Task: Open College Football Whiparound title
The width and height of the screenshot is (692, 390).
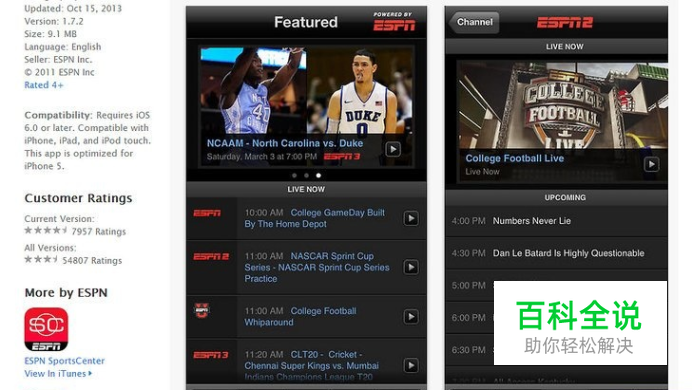Action: 301,317
